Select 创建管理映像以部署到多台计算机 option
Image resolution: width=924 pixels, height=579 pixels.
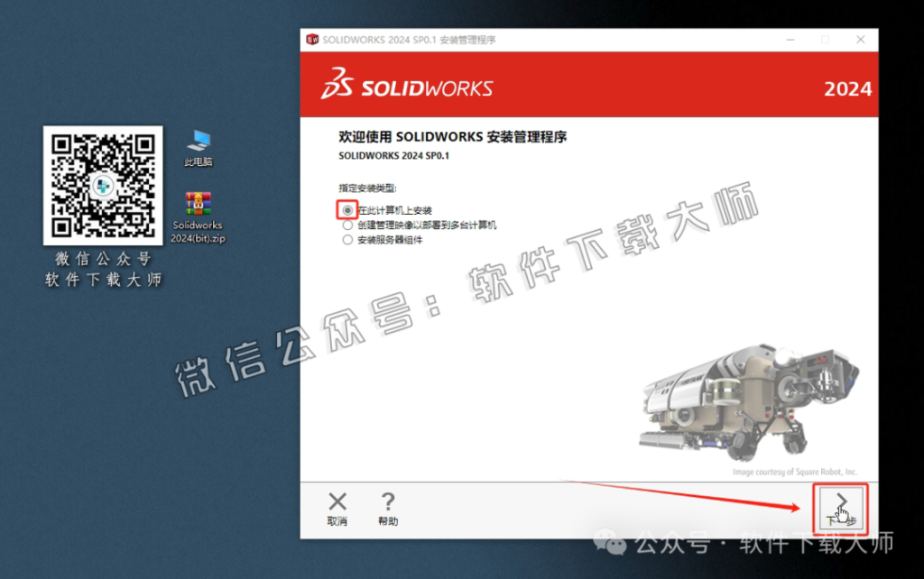coord(347,225)
